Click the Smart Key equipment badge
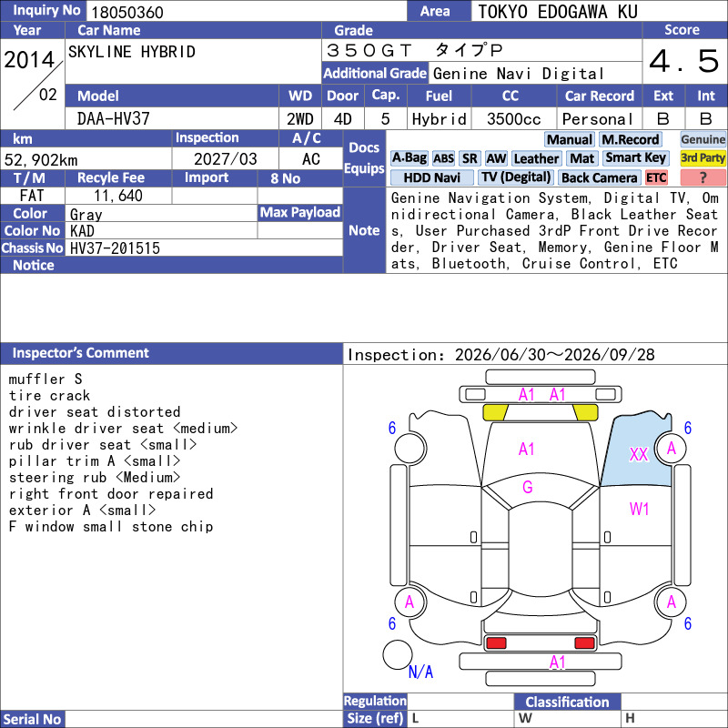Screen dimensions: 728x728 (635, 158)
